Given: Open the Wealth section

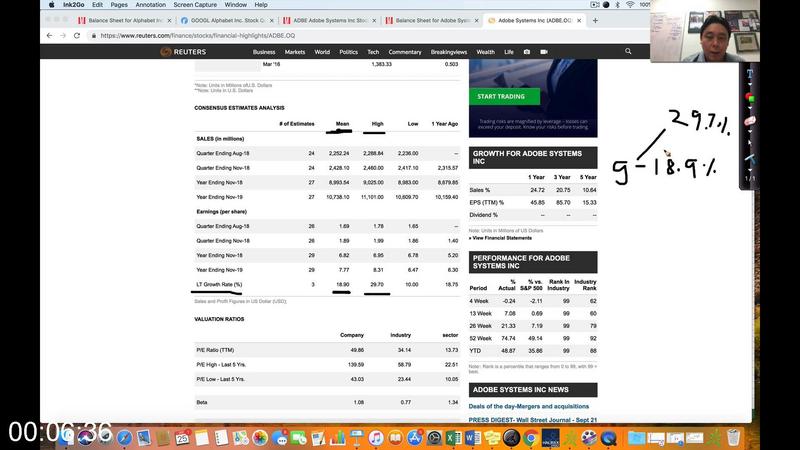Looking at the screenshot, I should point(485,52).
